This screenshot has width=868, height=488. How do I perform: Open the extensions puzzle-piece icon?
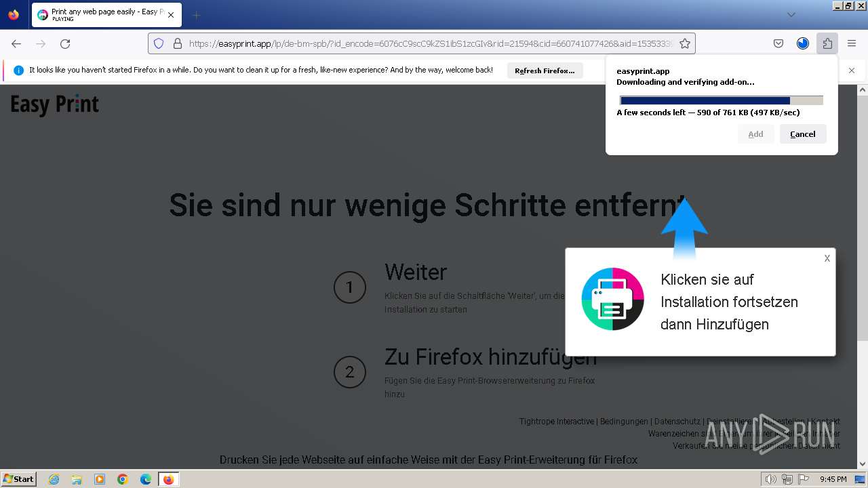pyautogui.click(x=827, y=43)
